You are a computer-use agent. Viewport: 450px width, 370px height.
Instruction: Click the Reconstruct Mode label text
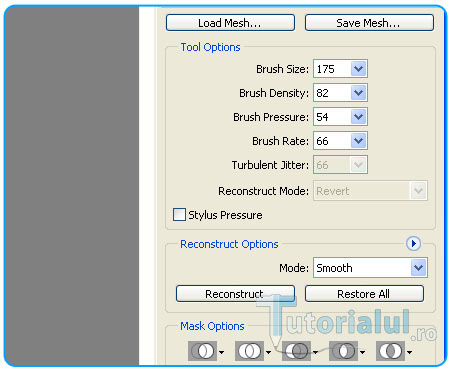point(264,191)
